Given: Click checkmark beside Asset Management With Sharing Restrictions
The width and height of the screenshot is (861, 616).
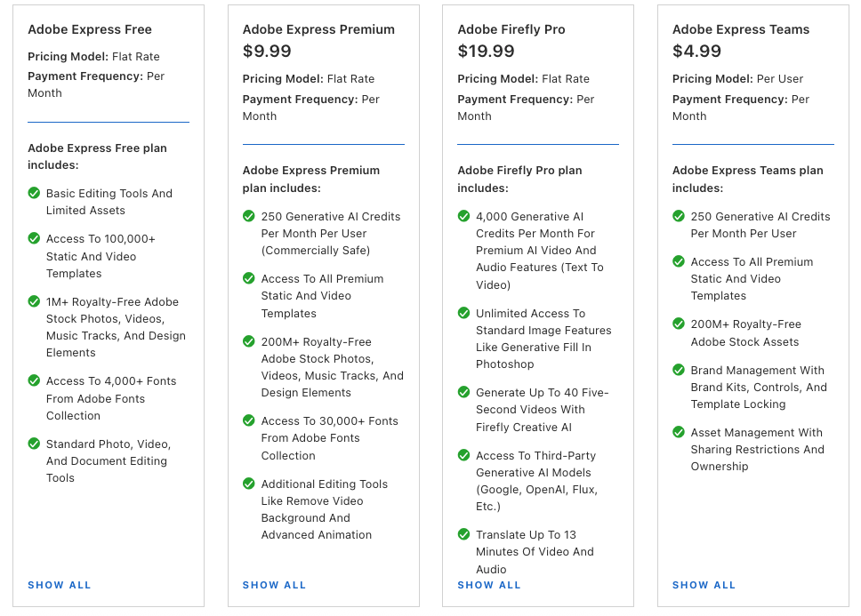Looking at the screenshot, I should coord(679,432).
